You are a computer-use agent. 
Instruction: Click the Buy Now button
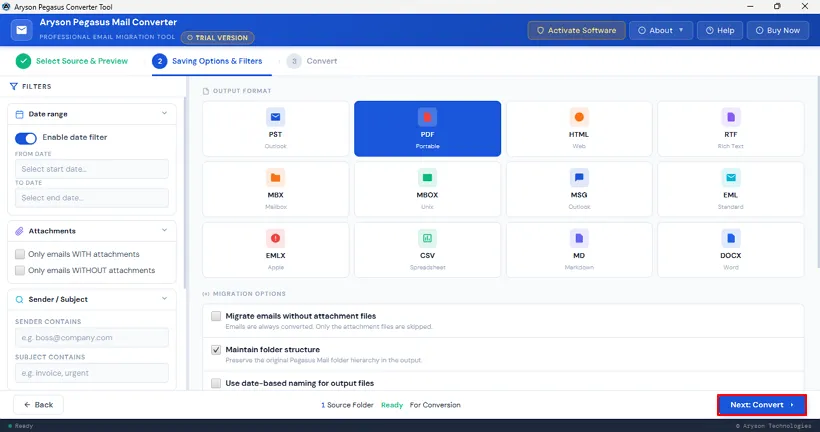click(x=778, y=30)
